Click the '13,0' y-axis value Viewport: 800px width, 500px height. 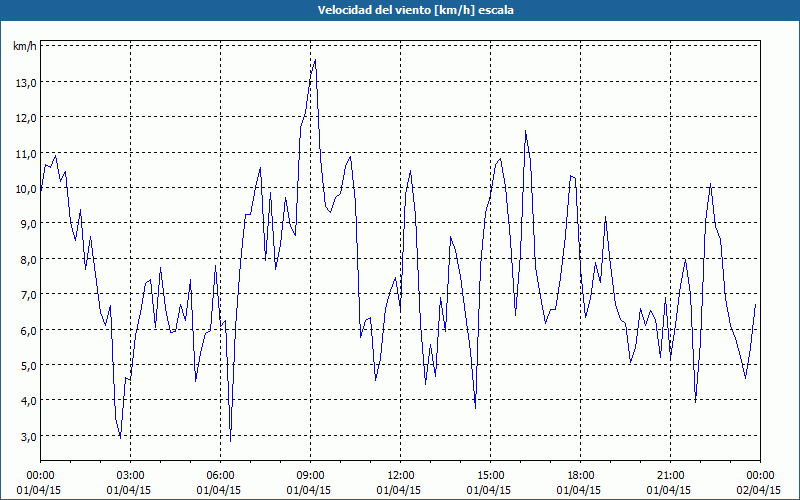[x=26, y=83]
